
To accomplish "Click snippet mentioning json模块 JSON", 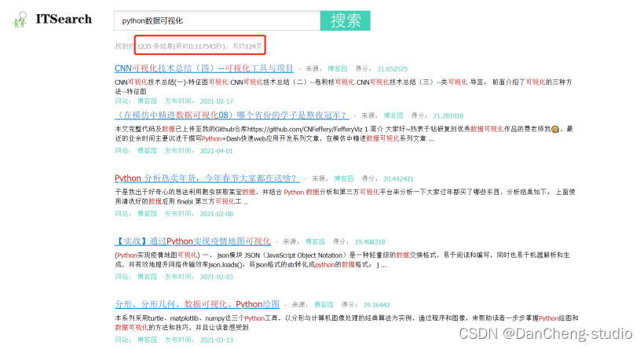I will pyautogui.click(x=342, y=260).
